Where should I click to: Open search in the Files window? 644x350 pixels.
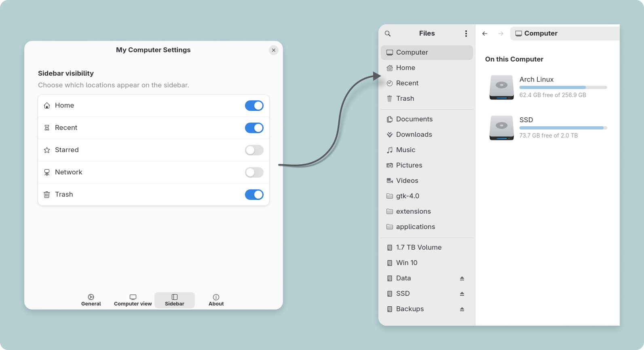point(388,34)
